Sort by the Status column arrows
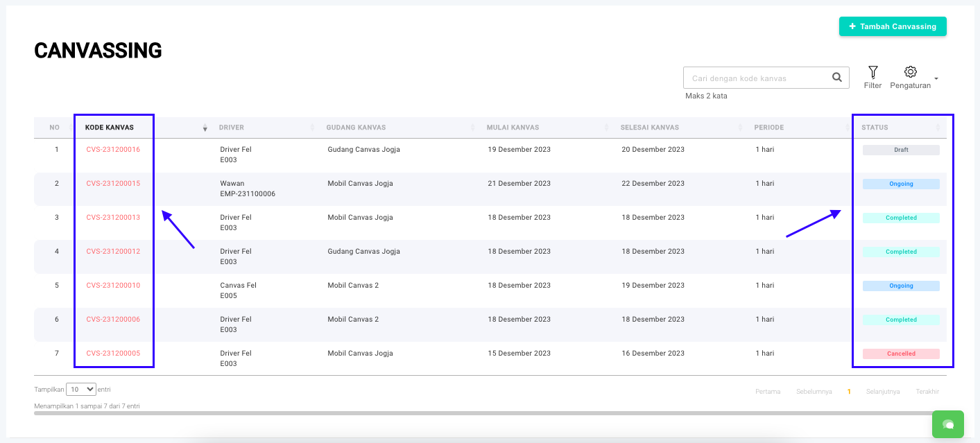The width and height of the screenshot is (980, 443). pos(938,128)
